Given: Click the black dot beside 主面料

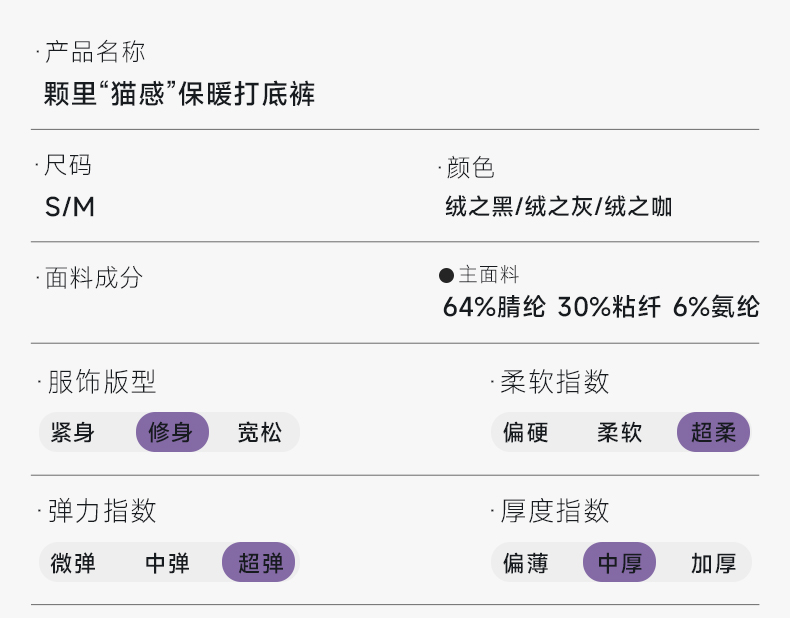Looking at the screenshot, I should [446, 276].
